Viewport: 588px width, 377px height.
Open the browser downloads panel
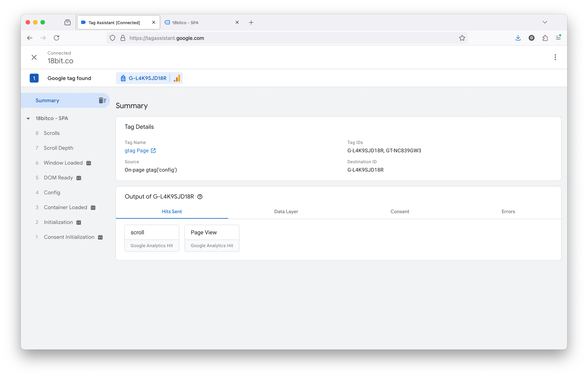518,38
